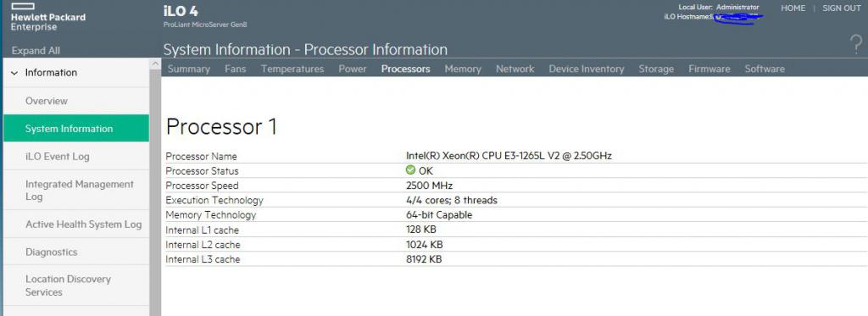Click the Hewlett Packard Enterprise logo
Viewport: 868px width, 316px height.
(48, 18)
